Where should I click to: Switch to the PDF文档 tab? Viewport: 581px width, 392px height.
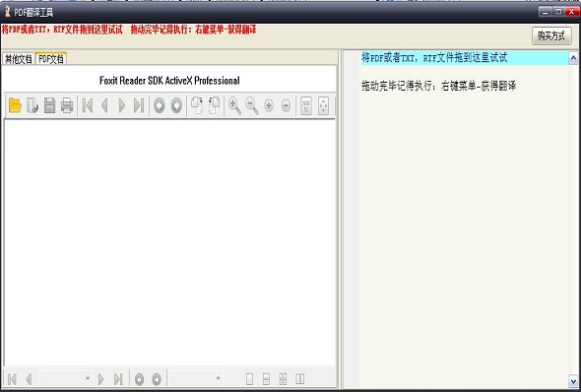click(51, 58)
